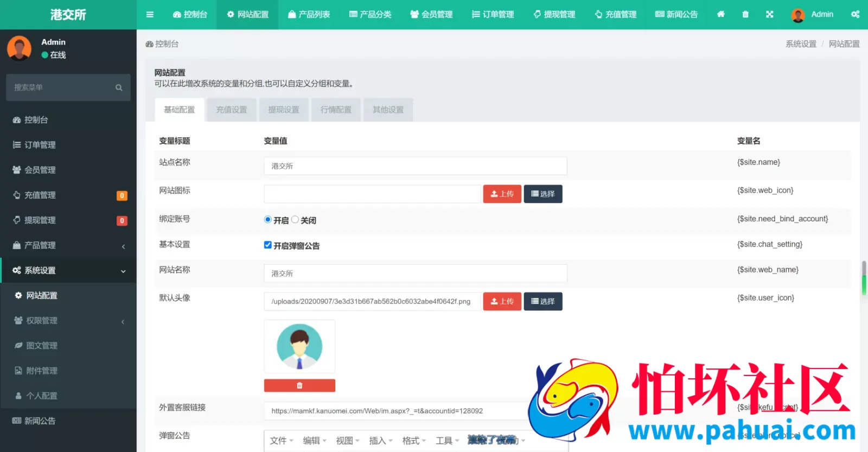Viewport: 868px width, 452px height.
Task: Open editor 视图 dropdown menu
Action: pyautogui.click(x=348, y=441)
